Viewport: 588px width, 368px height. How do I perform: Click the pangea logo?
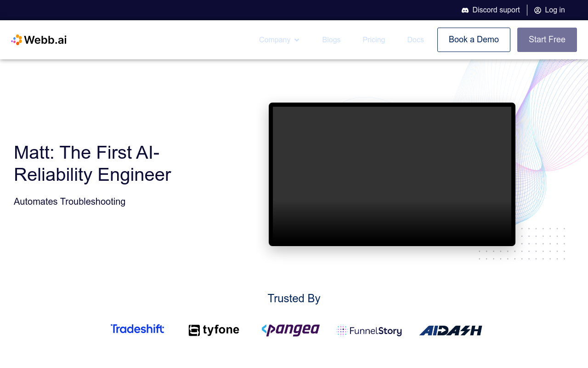pyautogui.click(x=290, y=330)
